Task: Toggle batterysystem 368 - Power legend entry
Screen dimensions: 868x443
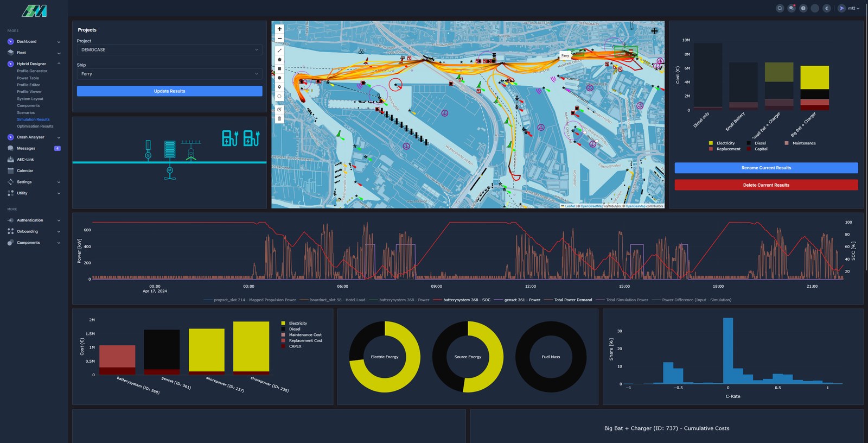Action: pyautogui.click(x=399, y=300)
